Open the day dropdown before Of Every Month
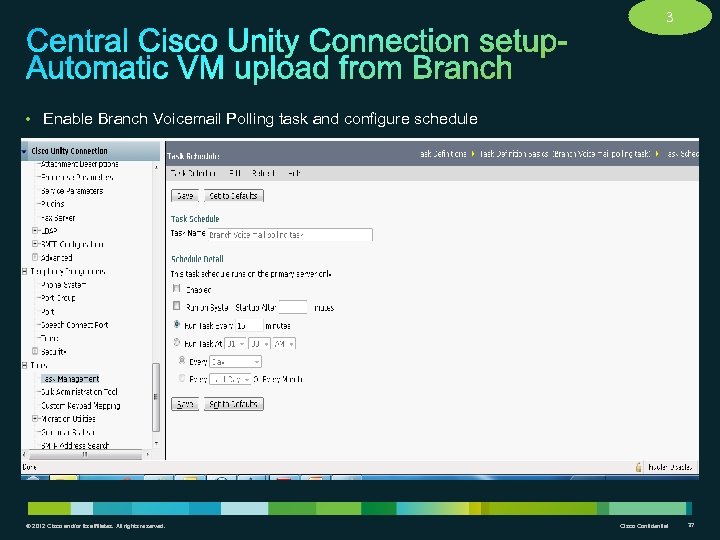The image size is (720, 540). 230,380
